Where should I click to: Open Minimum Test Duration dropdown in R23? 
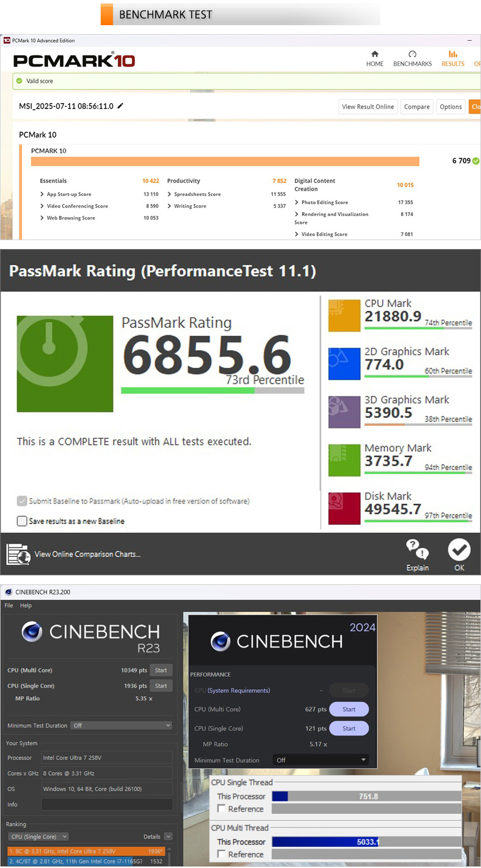(x=121, y=725)
